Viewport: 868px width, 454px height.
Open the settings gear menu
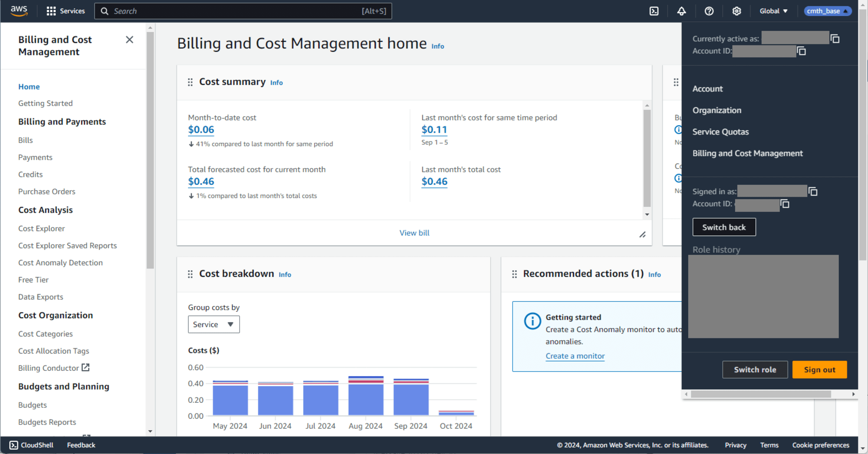point(736,11)
